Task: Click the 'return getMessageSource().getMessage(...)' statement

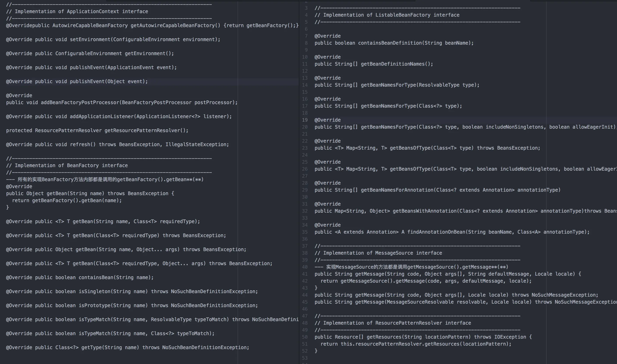Action: pos(426,281)
